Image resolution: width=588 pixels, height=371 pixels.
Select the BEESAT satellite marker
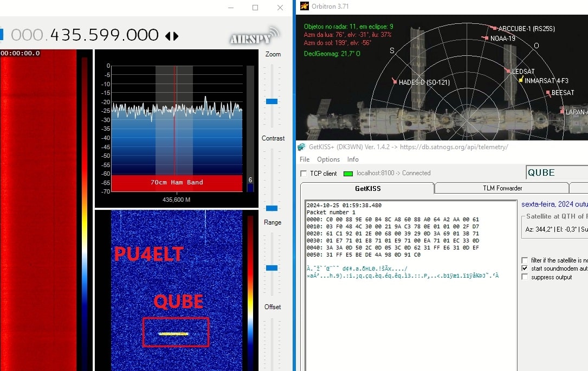(x=548, y=92)
